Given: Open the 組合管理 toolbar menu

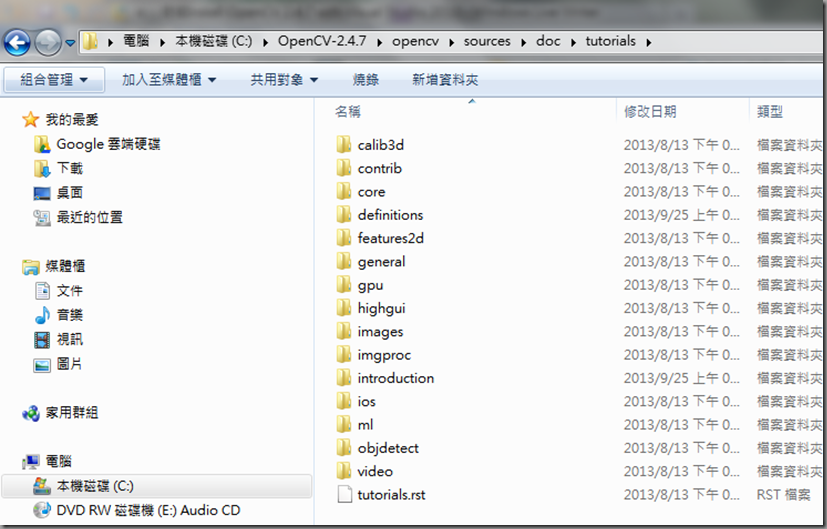Looking at the screenshot, I should coord(54,80).
